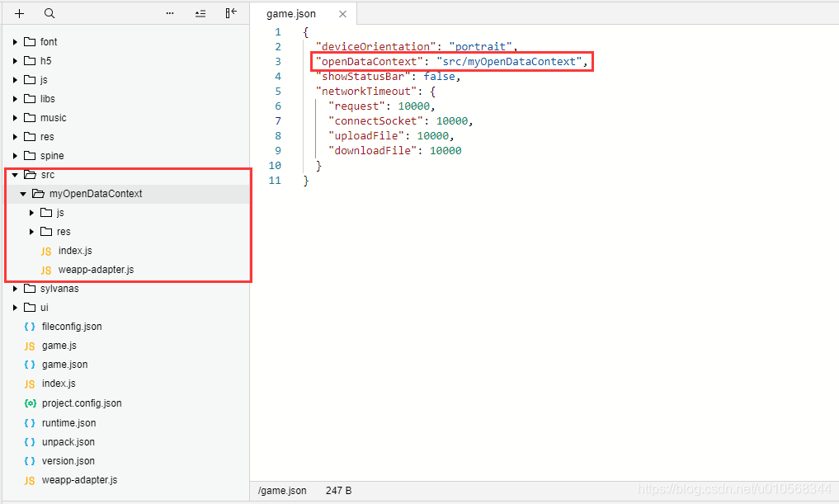Close the game.json editor tab
839x504 pixels.
[x=342, y=14]
